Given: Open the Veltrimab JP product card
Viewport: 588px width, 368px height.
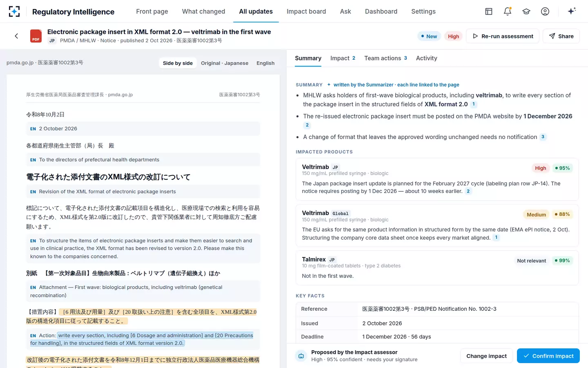Looking at the screenshot, I should [437, 179].
